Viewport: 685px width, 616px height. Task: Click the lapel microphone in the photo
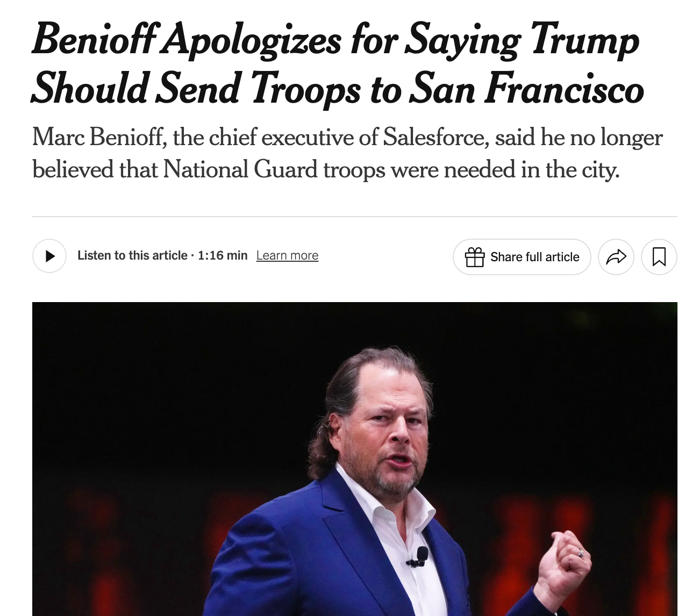tap(418, 556)
